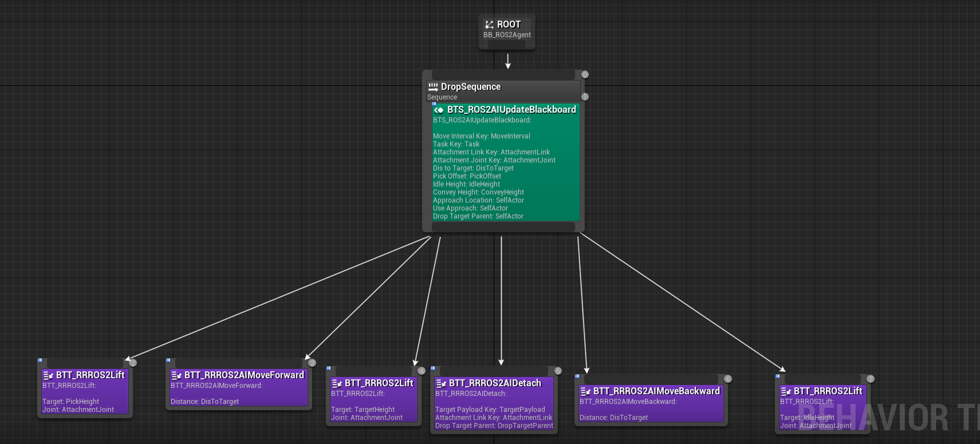
Task: Click the task icon on the IdleHeight lift node
Action: coord(786,391)
